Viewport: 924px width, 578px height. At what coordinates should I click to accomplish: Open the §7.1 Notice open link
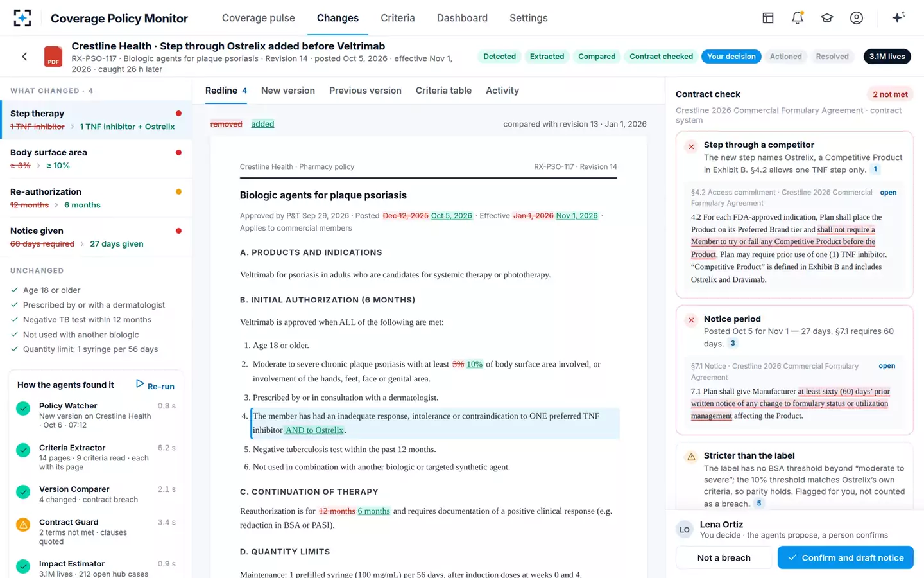(887, 366)
